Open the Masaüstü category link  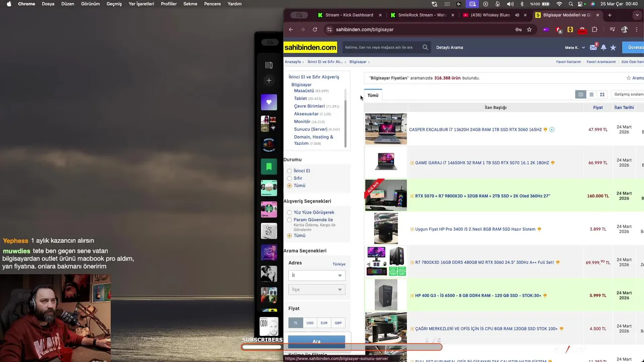coord(304,91)
